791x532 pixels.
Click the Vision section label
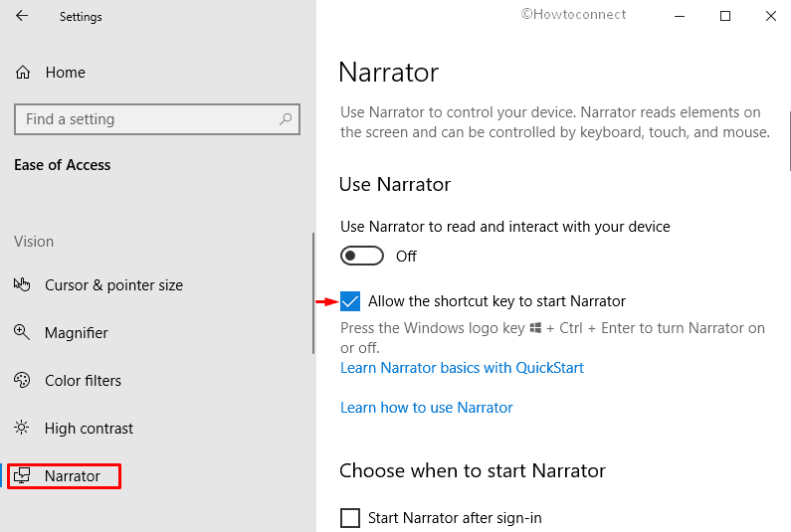34,242
